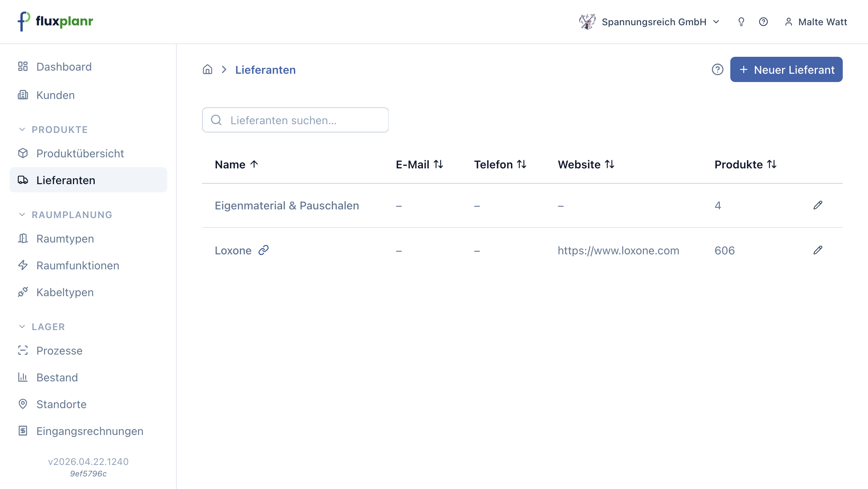Sort the table by Telefon column
The image size is (868, 489).
point(500,164)
